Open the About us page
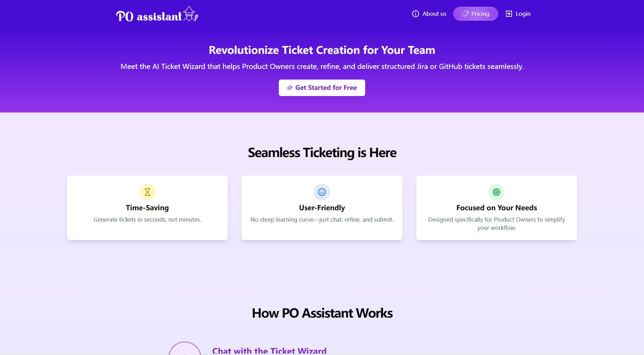644x355 pixels. pos(434,14)
